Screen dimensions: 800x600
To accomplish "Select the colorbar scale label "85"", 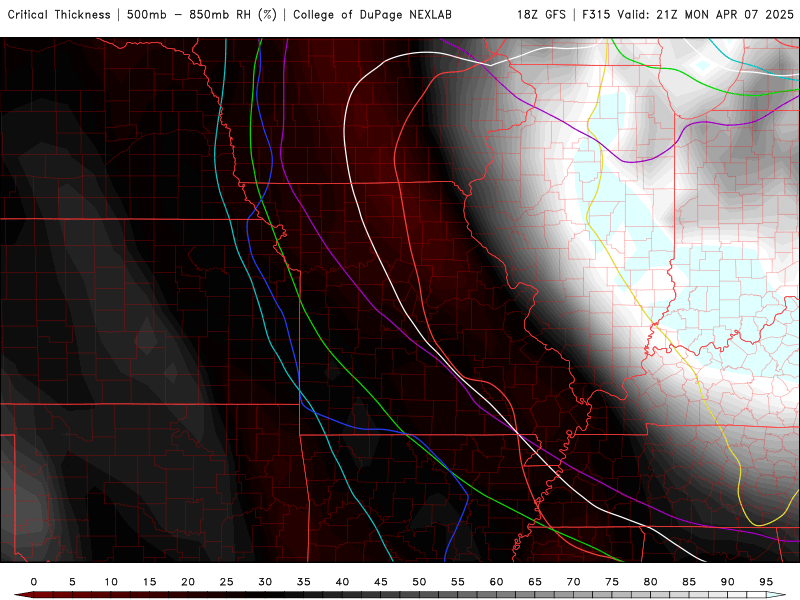I will pos(689,582).
